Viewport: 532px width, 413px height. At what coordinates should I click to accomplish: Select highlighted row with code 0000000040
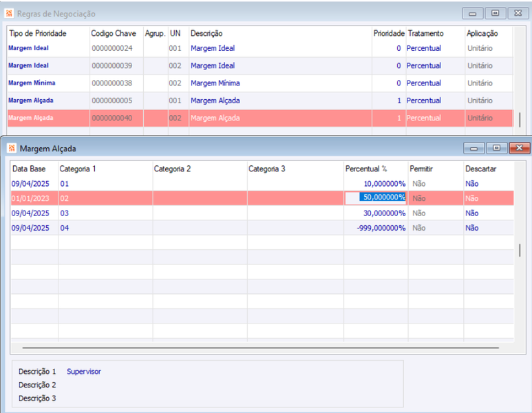click(x=260, y=118)
